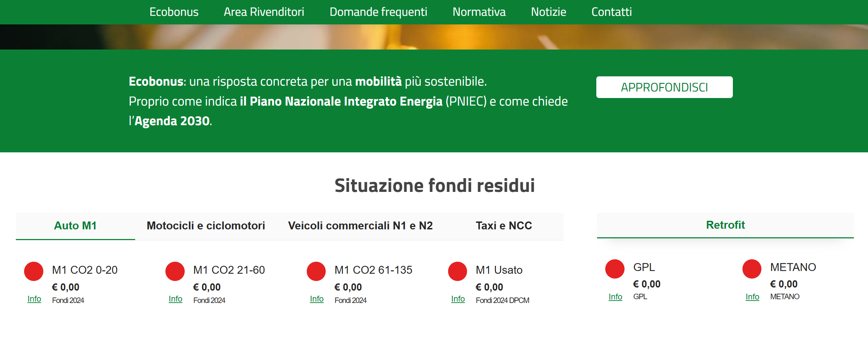The height and width of the screenshot is (358, 868).
Task: Open the Veicoli commerciali N1 e N2 tab
Action: (x=360, y=226)
